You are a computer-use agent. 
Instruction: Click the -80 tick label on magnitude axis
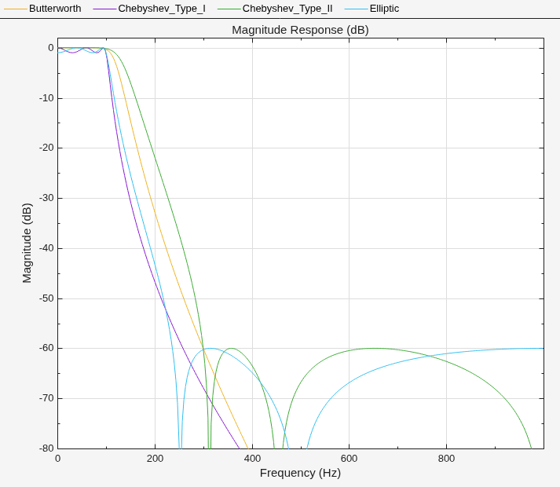tap(46, 448)
